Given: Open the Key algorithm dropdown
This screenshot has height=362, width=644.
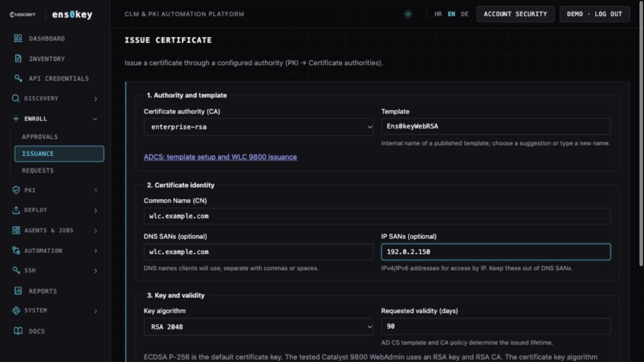Looking at the screenshot, I should point(259,327).
